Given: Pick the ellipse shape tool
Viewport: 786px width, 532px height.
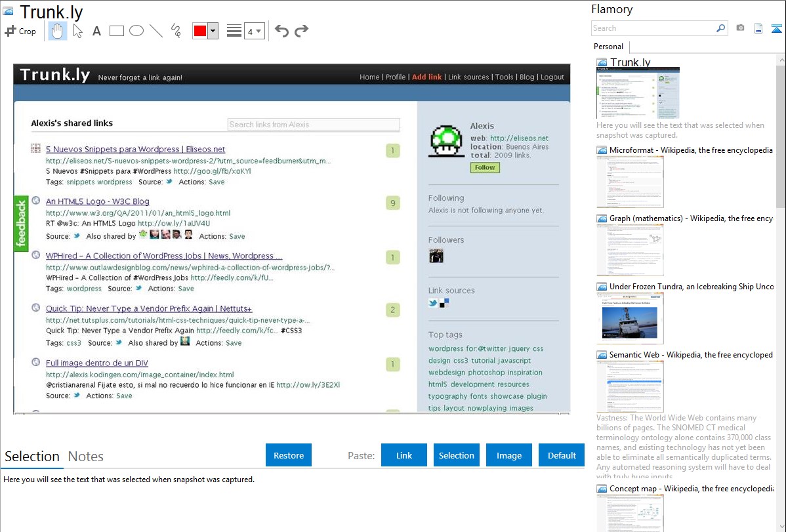Looking at the screenshot, I should point(136,31).
